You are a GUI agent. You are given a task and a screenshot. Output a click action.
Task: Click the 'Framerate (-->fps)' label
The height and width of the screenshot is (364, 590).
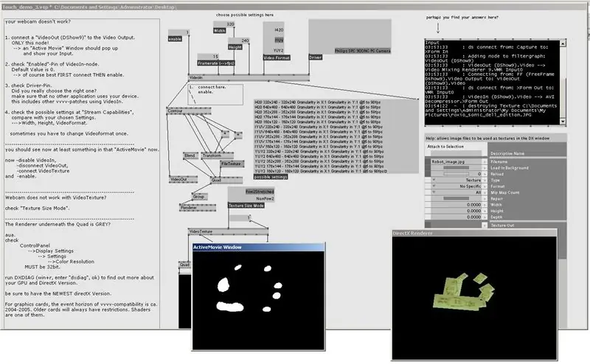216,63
